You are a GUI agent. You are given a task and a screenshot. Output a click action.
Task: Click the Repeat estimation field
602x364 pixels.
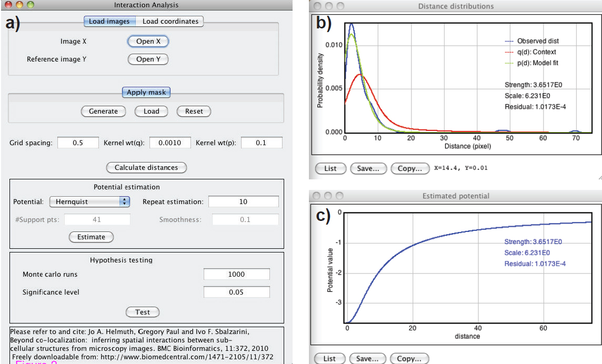click(243, 201)
